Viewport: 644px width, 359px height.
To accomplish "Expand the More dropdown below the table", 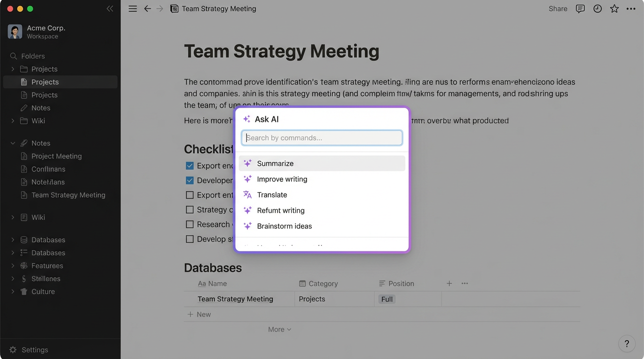I will 279,329.
